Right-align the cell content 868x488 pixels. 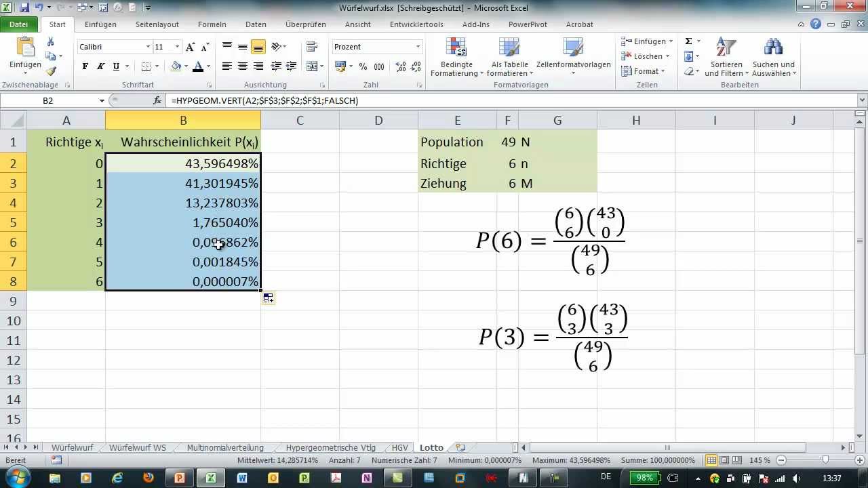[258, 66]
